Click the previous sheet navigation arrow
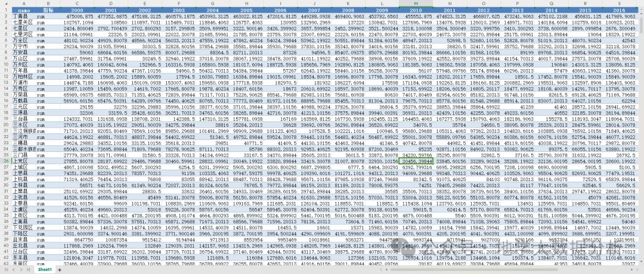Screen dimensions: 644x274 pos(14,270)
